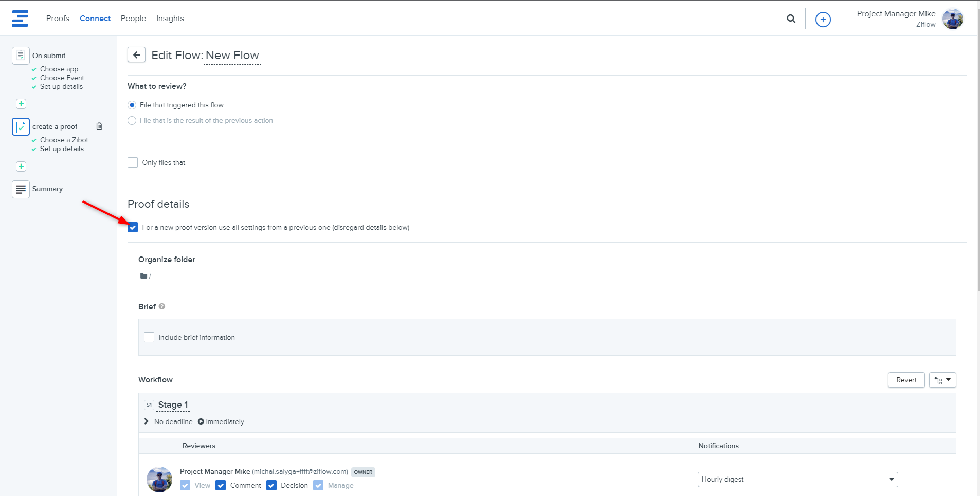Click the Ziflow logo icon

[x=20, y=19]
